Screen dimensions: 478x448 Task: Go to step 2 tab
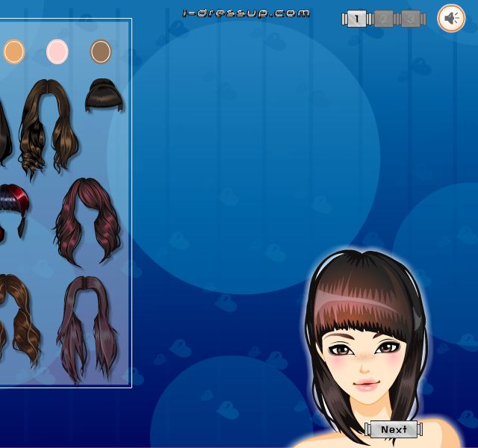pyautogui.click(x=383, y=19)
